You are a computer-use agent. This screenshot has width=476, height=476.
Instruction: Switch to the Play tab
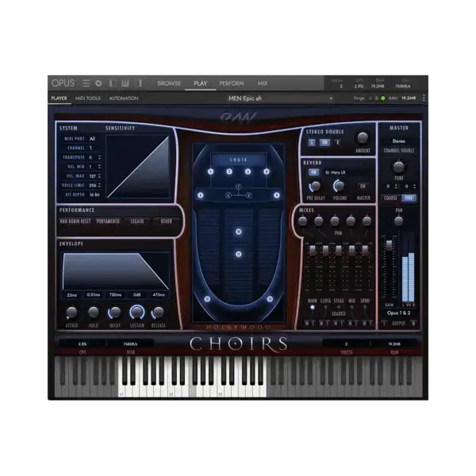click(x=201, y=83)
